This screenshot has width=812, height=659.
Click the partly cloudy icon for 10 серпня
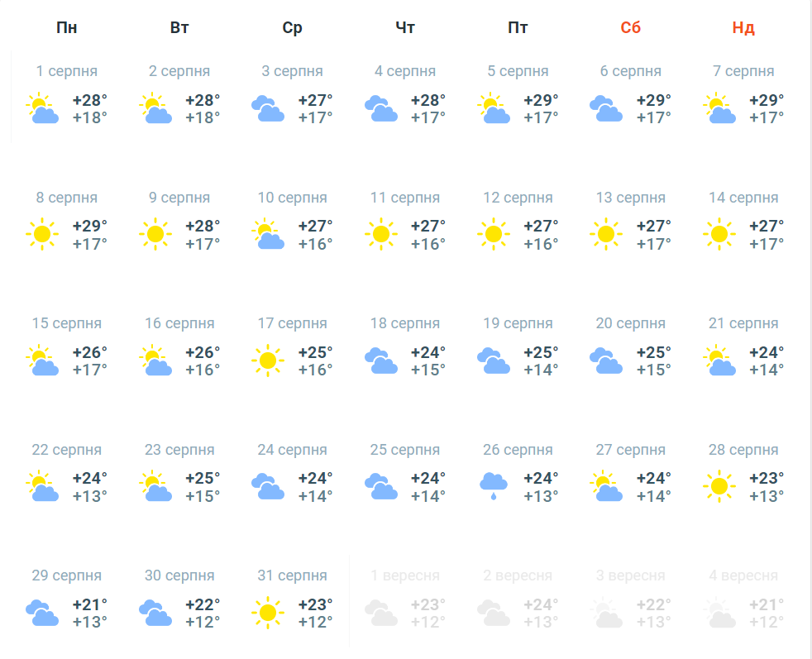tap(268, 234)
